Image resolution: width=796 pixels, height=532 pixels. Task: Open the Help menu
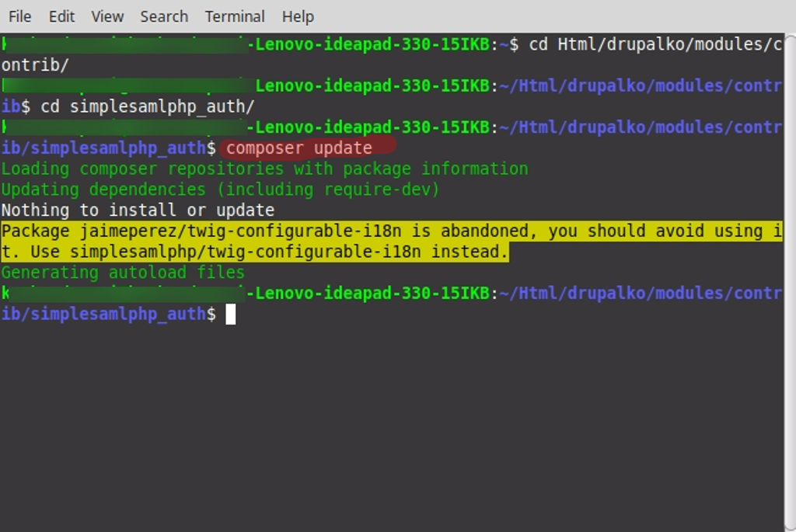pyautogui.click(x=297, y=16)
